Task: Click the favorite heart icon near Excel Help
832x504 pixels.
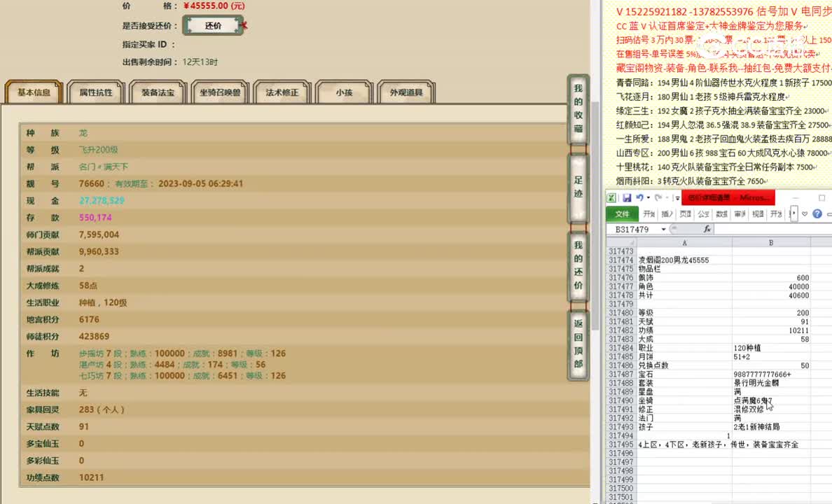Action: (x=803, y=214)
